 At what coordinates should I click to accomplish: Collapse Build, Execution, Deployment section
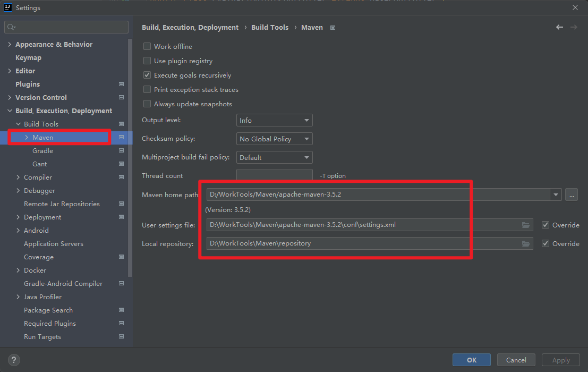point(10,111)
